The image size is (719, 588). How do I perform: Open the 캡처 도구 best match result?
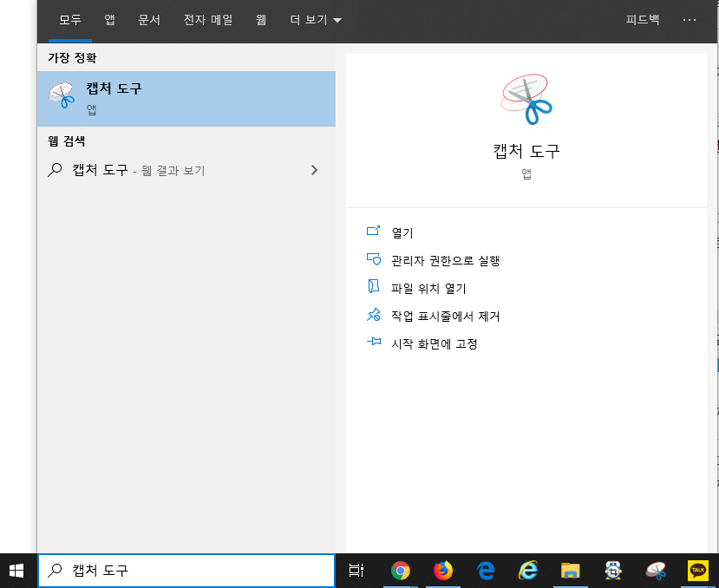[x=186, y=99]
